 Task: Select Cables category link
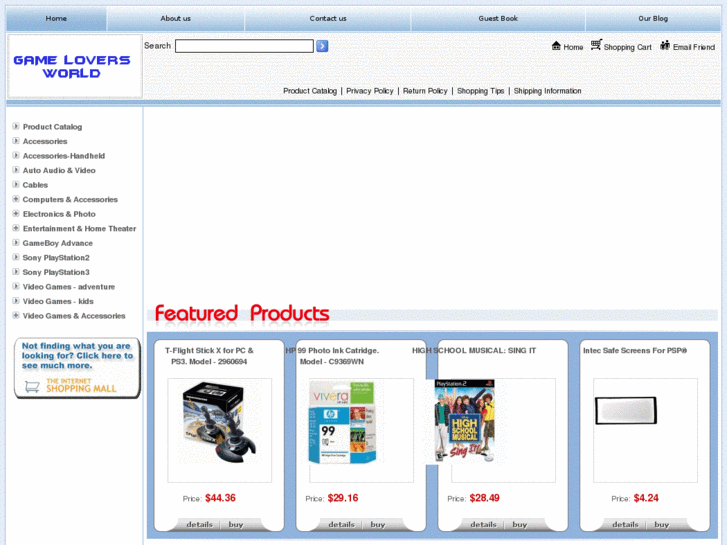(35, 185)
